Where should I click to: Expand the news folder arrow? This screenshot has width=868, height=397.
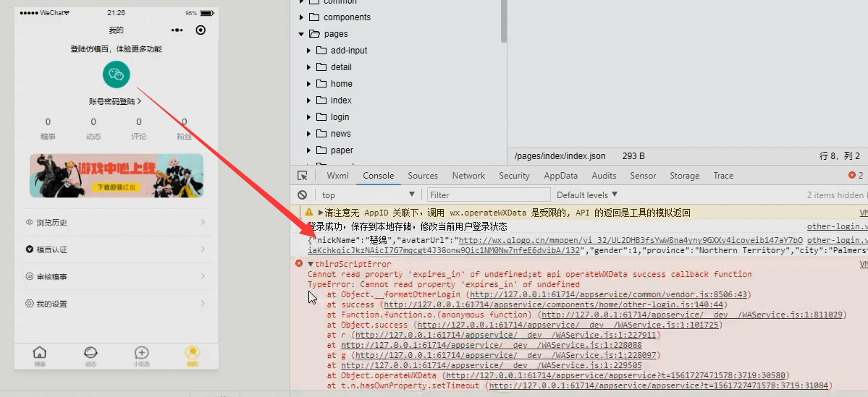coord(309,133)
